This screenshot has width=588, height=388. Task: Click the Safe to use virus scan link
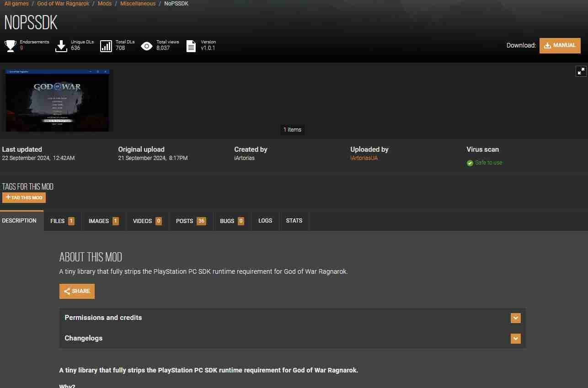click(488, 163)
